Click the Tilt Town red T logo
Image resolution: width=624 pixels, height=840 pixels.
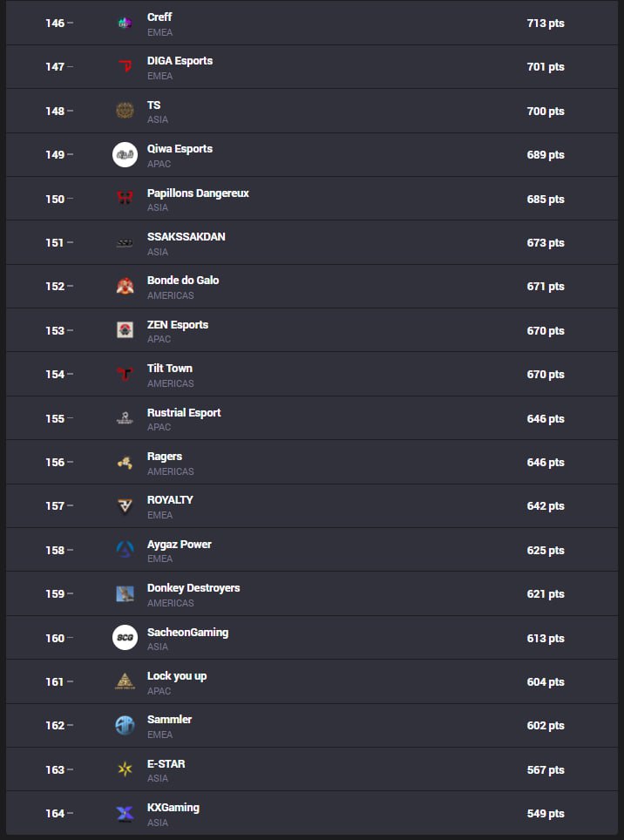[125, 374]
